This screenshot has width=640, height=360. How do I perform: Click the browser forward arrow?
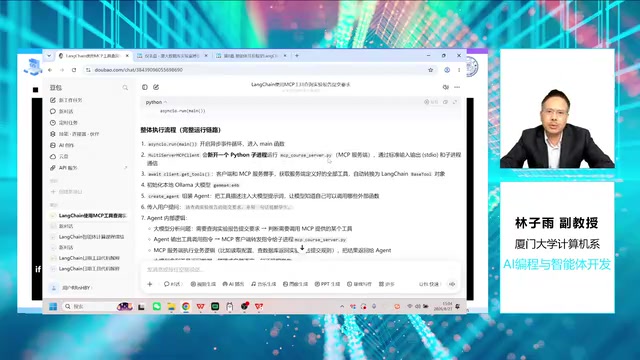(x=62, y=70)
